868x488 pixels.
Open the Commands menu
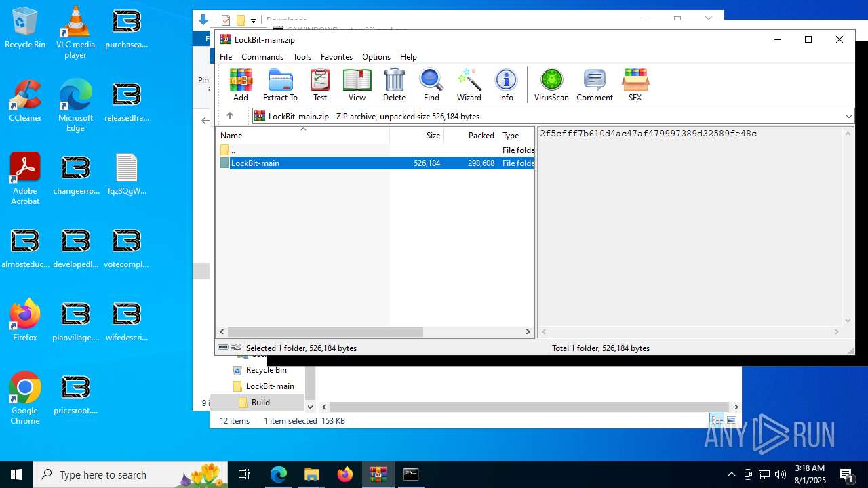click(262, 57)
